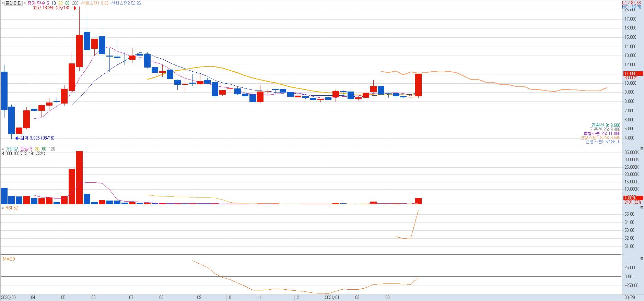Click the 2491.32% label under volume tag

[632, 202]
